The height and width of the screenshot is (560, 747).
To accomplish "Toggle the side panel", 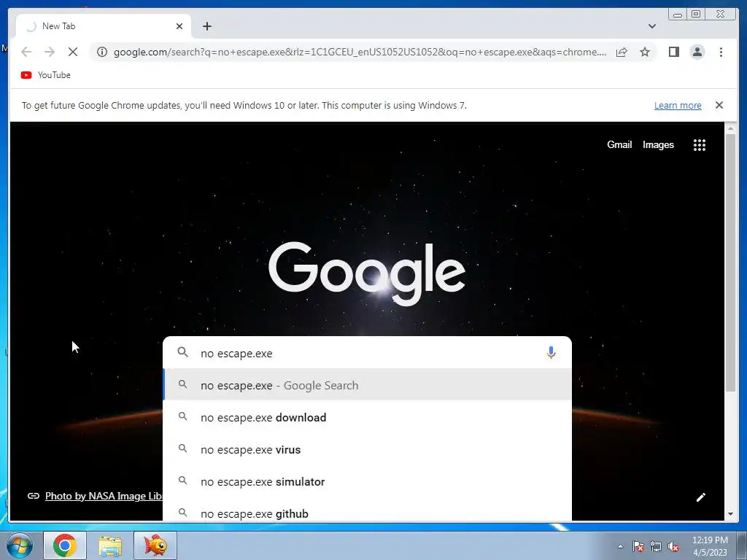I will pyautogui.click(x=673, y=52).
